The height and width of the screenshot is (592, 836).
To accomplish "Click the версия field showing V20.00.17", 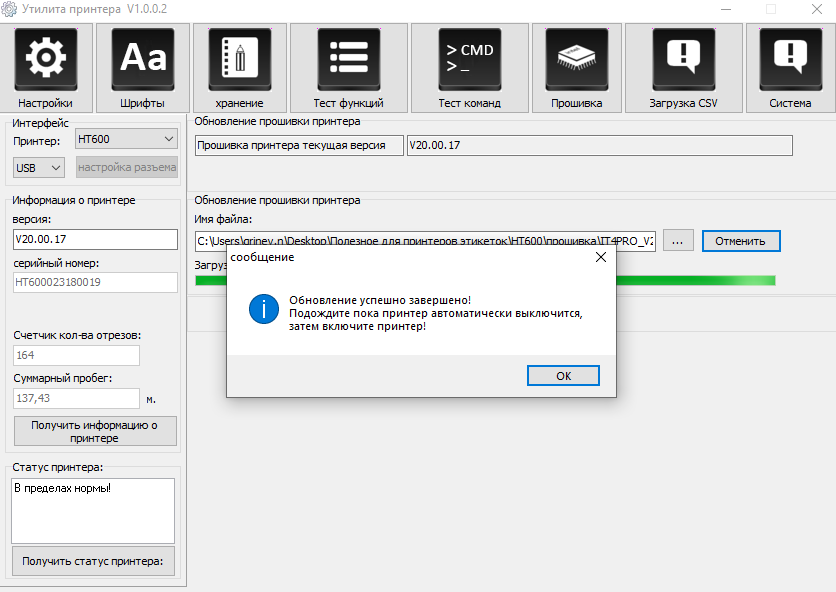I will pyautogui.click(x=94, y=239).
